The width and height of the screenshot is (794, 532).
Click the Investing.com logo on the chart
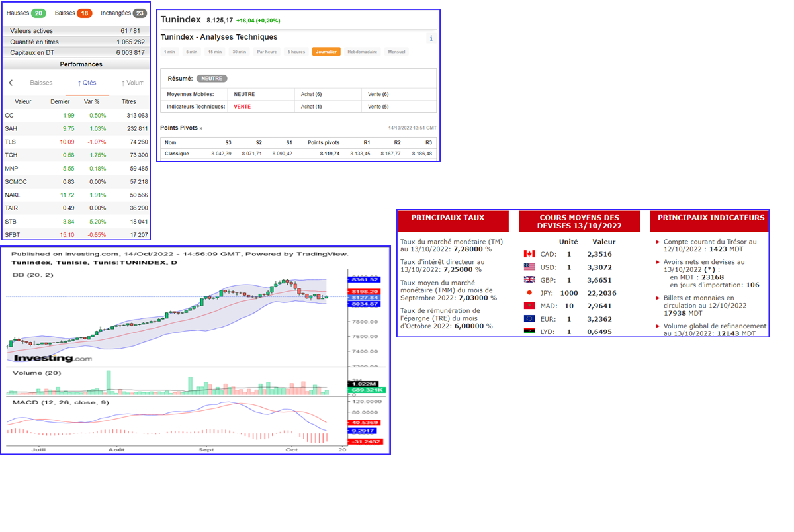52,358
